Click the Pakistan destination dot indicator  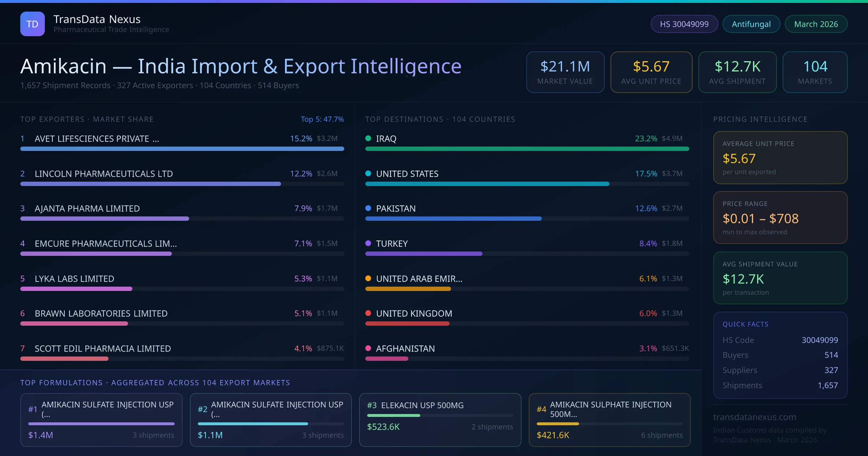368,208
